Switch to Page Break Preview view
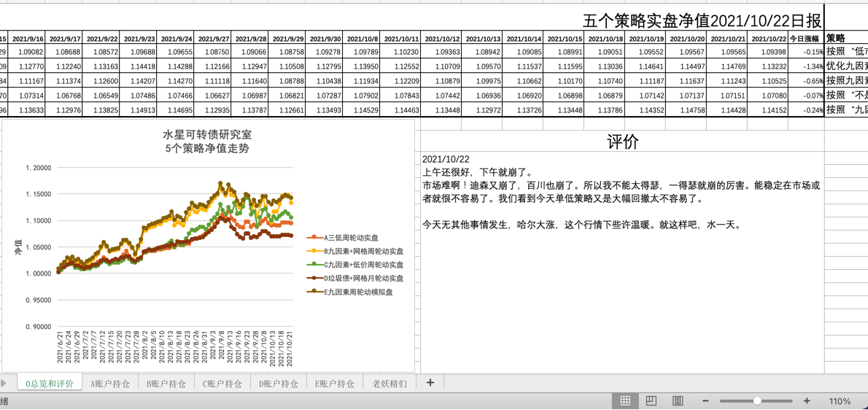This screenshot has height=410, width=868. pyautogui.click(x=678, y=401)
